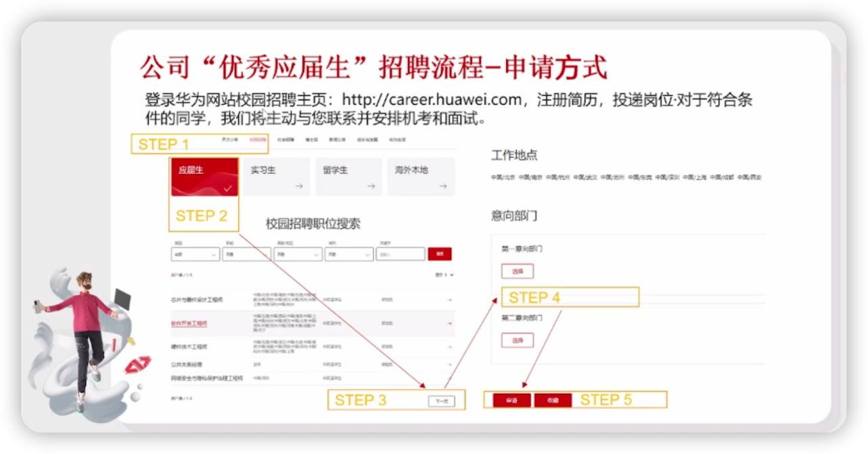
Task: Open the 硬件技术工程师 job title
Action: (189, 347)
